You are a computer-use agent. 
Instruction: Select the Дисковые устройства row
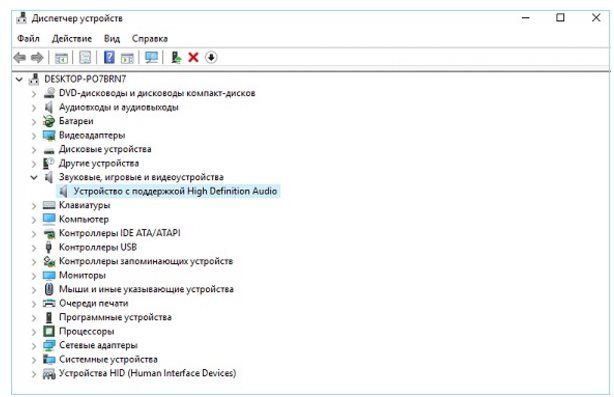click(105, 149)
